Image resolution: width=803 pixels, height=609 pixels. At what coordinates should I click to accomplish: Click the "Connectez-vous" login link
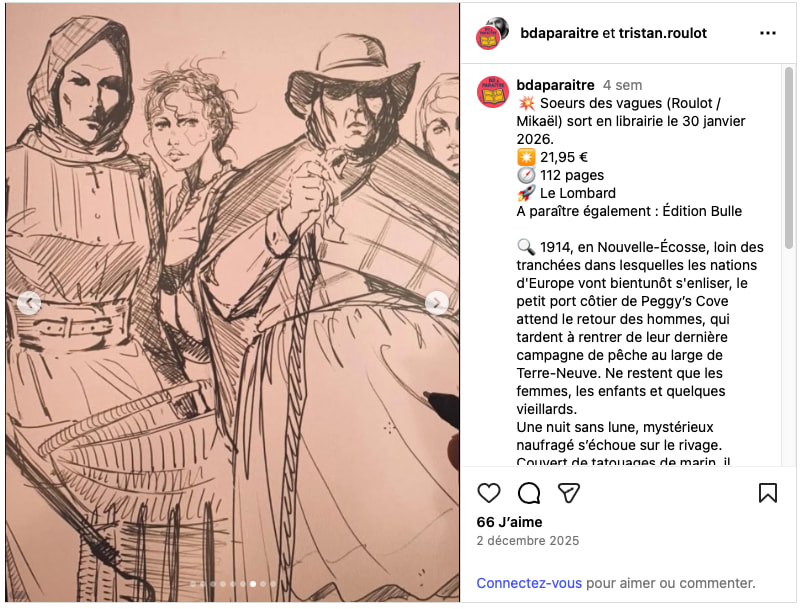[529, 583]
